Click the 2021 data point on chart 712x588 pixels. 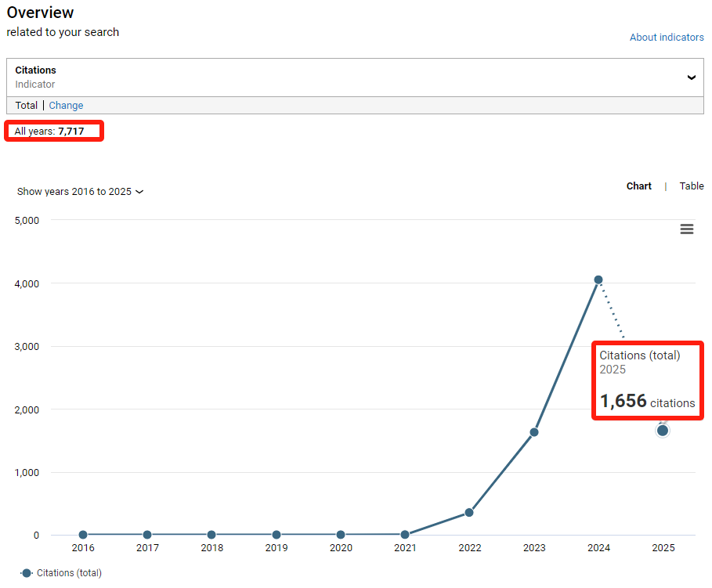click(x=405, y=535)
